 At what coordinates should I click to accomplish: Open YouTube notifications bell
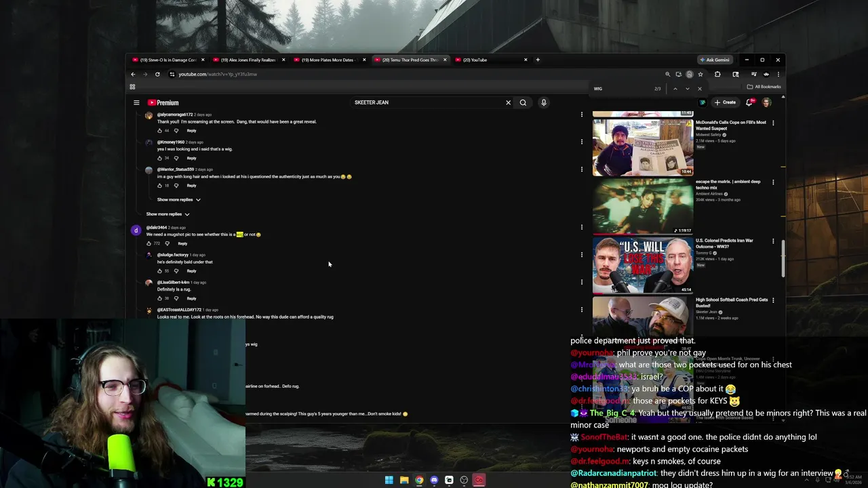tap(749, 102)
